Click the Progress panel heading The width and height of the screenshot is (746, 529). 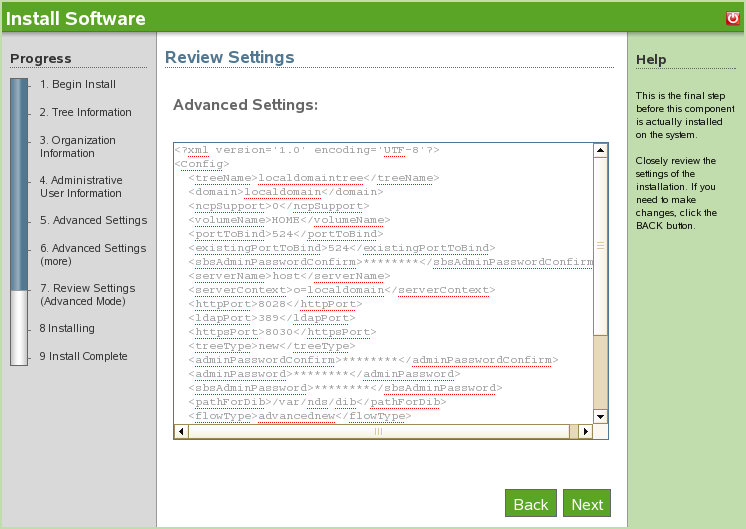tap(41, 59)
